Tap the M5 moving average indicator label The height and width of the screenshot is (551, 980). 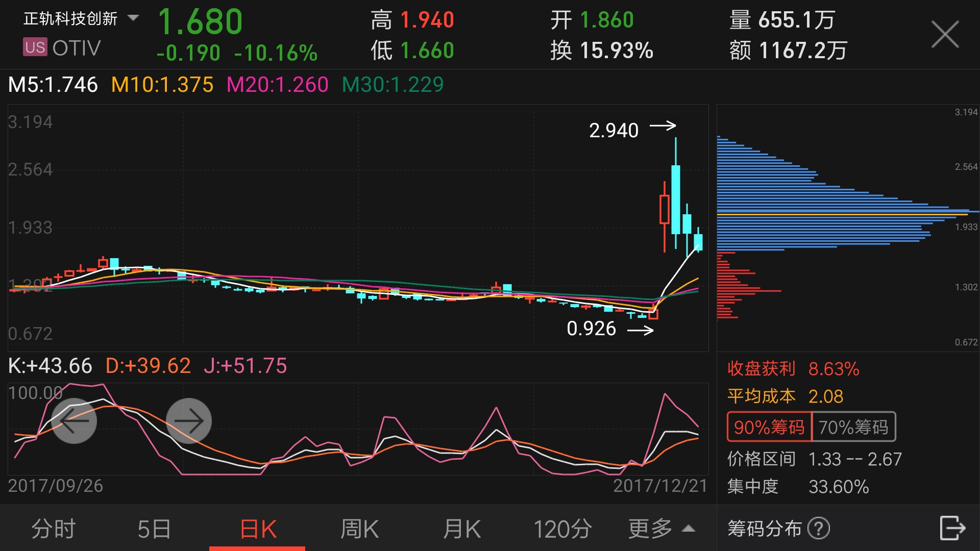53,85
